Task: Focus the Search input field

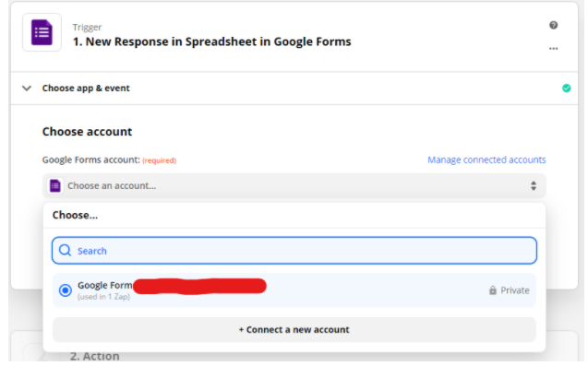Action: point(294,250)
